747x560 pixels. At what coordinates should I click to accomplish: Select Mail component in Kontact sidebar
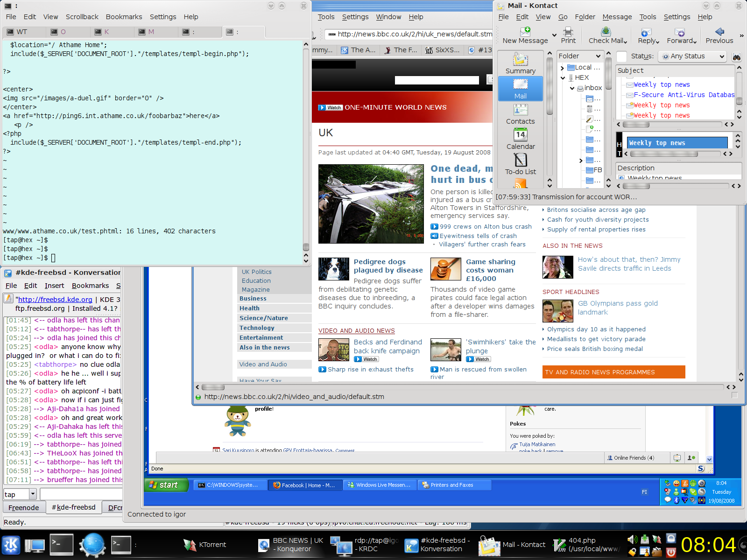(x=521, y=89)
